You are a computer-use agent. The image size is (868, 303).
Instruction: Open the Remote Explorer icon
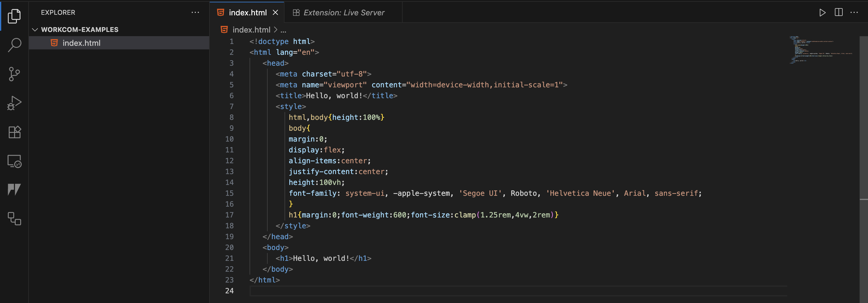[14, 161]
